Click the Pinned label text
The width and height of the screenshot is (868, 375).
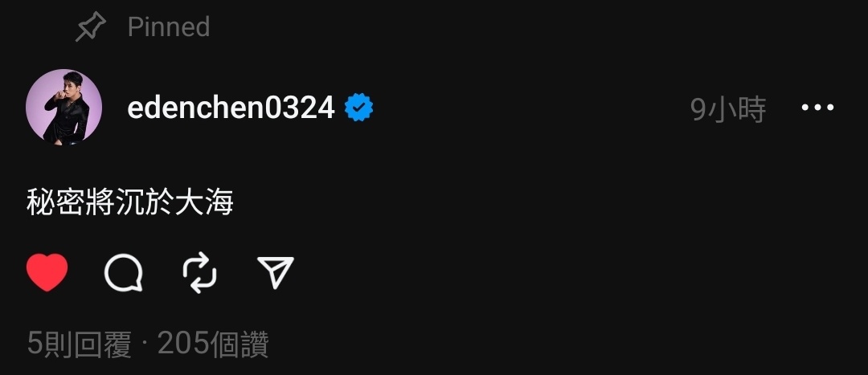coord(169,27)
